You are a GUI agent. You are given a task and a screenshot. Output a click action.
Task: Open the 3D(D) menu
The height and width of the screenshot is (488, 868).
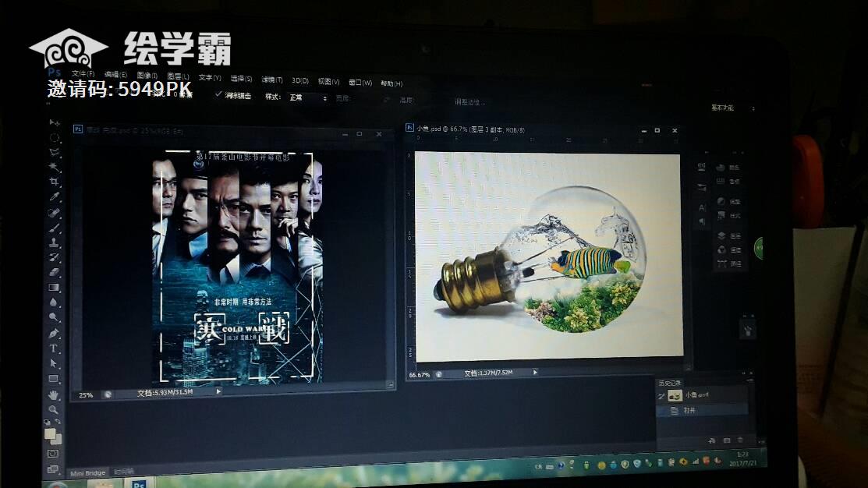300,80
